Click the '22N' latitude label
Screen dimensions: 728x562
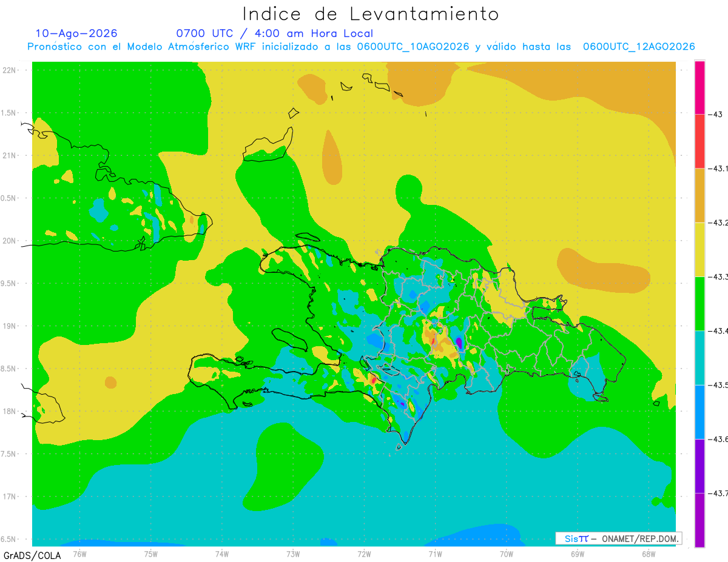tap(10, 70)
